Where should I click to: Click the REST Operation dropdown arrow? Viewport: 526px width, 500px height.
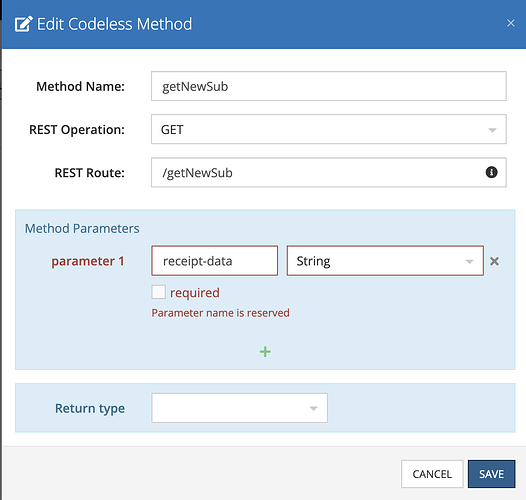click(x=492, y=130)
